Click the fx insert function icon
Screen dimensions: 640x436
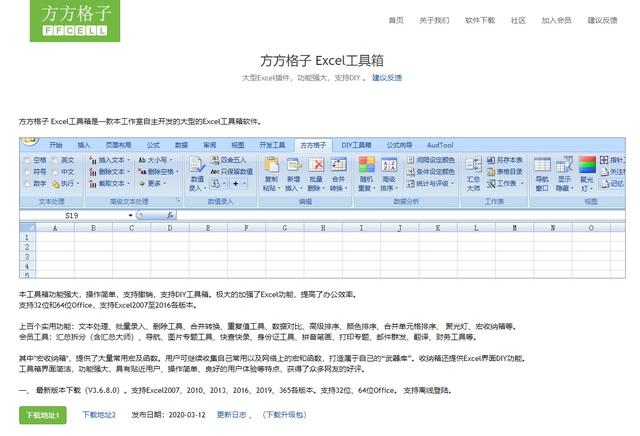(x=170, y=215)
